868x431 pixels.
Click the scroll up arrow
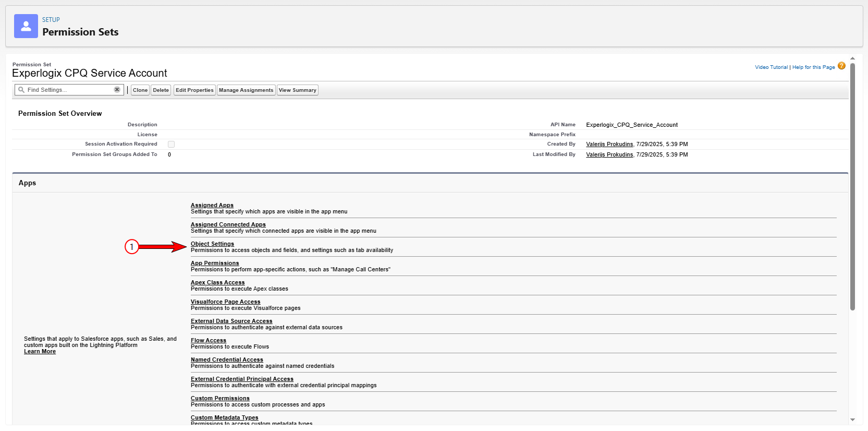click(x=852, y=58)
